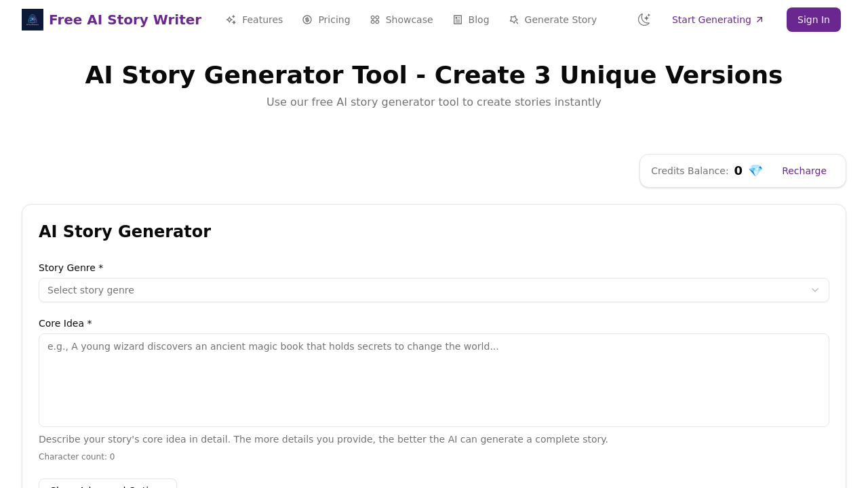Click the coin icon next to Pricing

pos(306,19)
